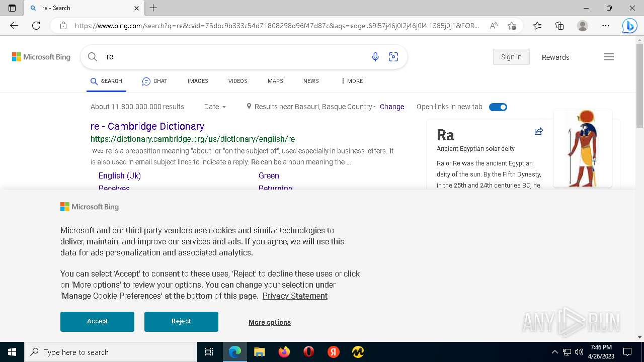The image size is (644, 362).
Task: Open the Bing hamburger menu
Action: click(x=609, y=57)
